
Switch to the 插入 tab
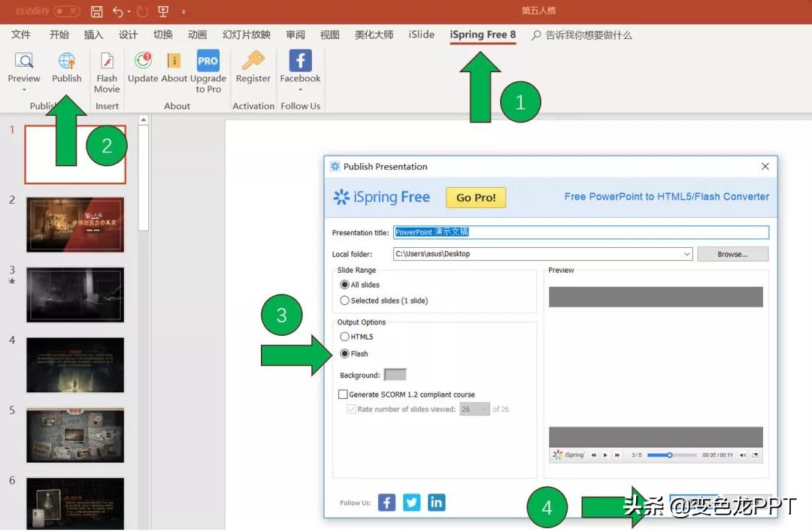(x=94, y=35)
